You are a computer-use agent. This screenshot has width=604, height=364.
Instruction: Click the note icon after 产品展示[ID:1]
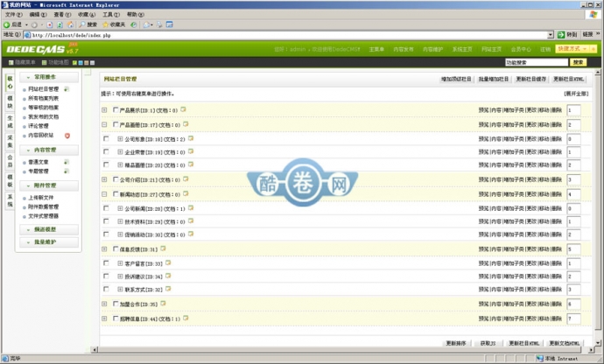(x=183, y=109)
